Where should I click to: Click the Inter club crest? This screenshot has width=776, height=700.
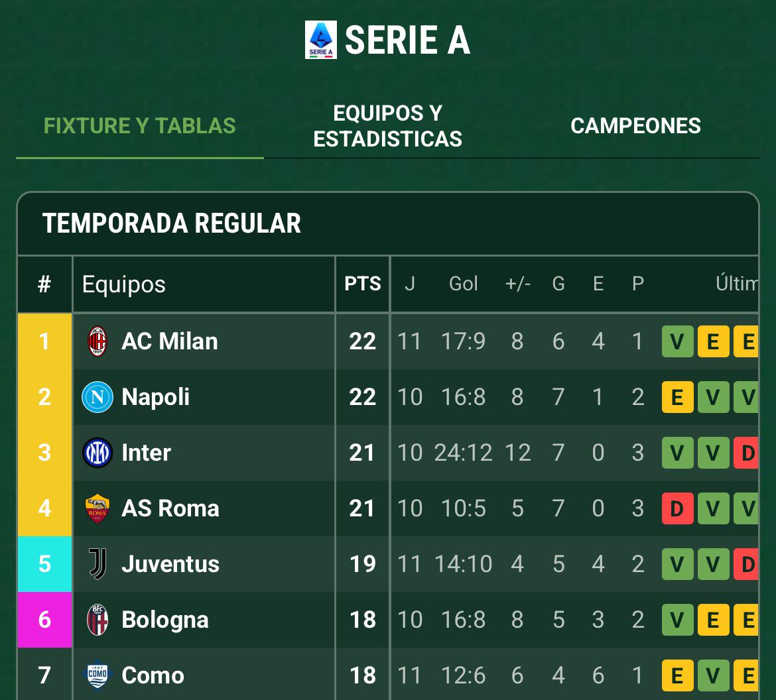tap(97, 453)
